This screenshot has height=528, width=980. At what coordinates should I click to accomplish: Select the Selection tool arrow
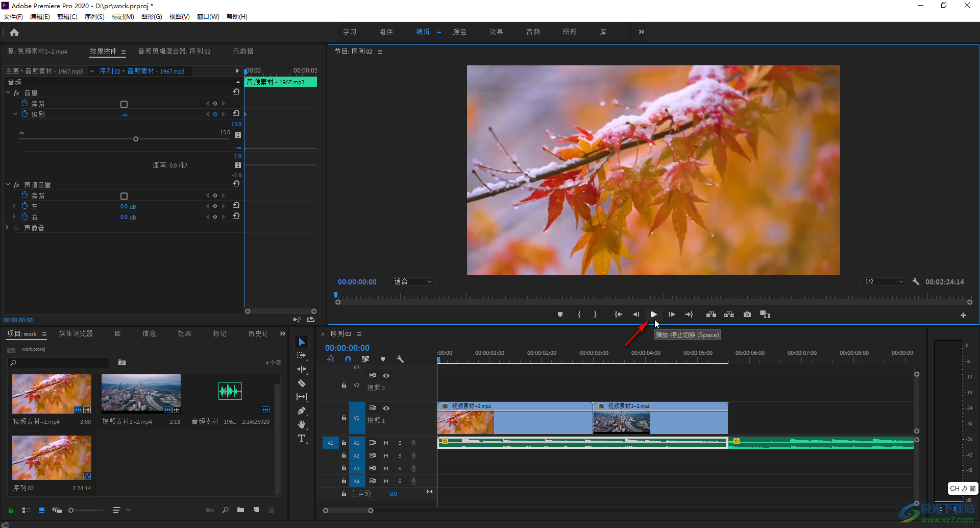pyautogui.click(x=302, y=342)
